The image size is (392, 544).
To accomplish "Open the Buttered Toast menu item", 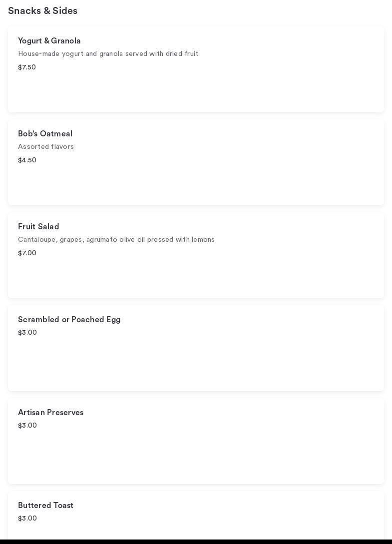I will (45, 506).
